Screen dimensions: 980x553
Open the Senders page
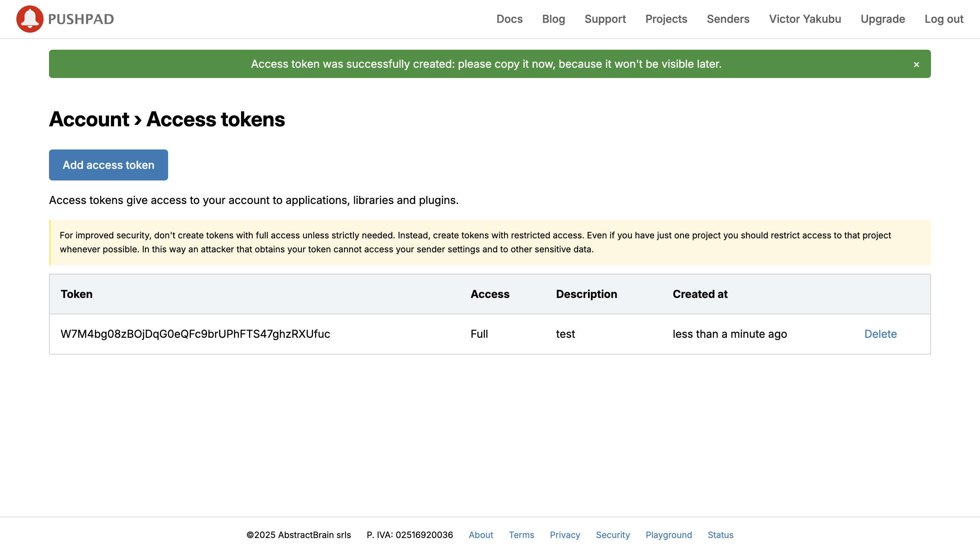coord(728,19)
